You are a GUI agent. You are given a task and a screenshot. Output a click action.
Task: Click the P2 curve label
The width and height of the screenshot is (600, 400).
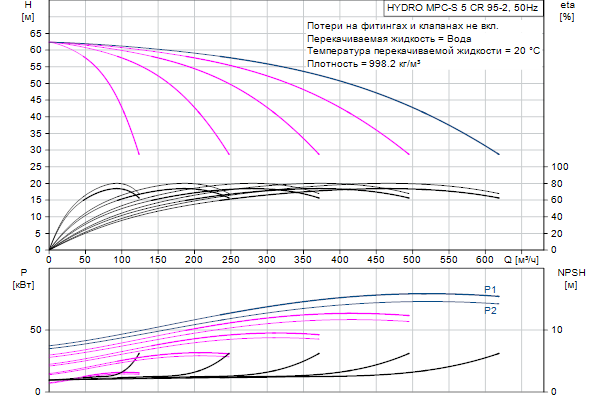tap(491, 311)
